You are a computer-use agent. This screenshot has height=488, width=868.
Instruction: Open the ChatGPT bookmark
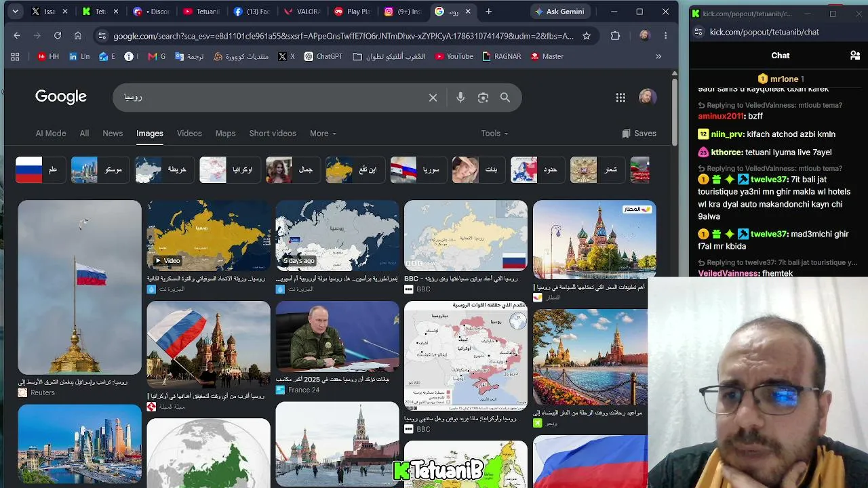coord(323,56)
